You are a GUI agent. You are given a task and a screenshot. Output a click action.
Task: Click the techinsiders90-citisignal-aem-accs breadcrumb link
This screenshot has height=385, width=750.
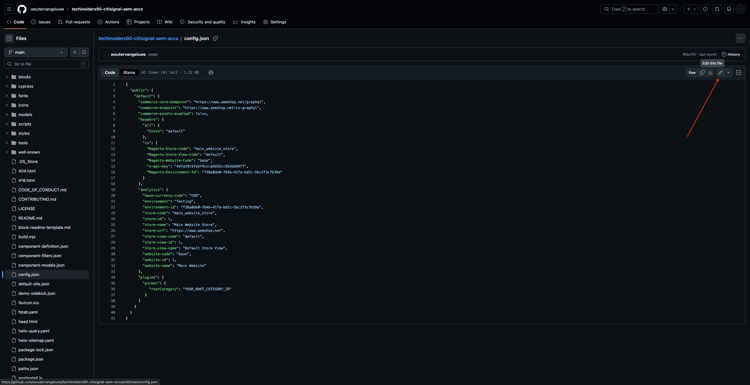tap(138, 38)
